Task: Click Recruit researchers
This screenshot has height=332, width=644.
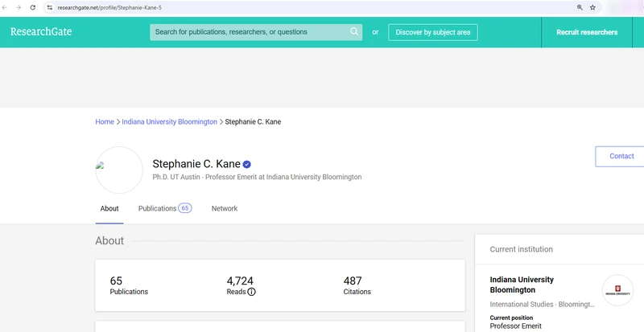Action: click(x=587, y=32)
